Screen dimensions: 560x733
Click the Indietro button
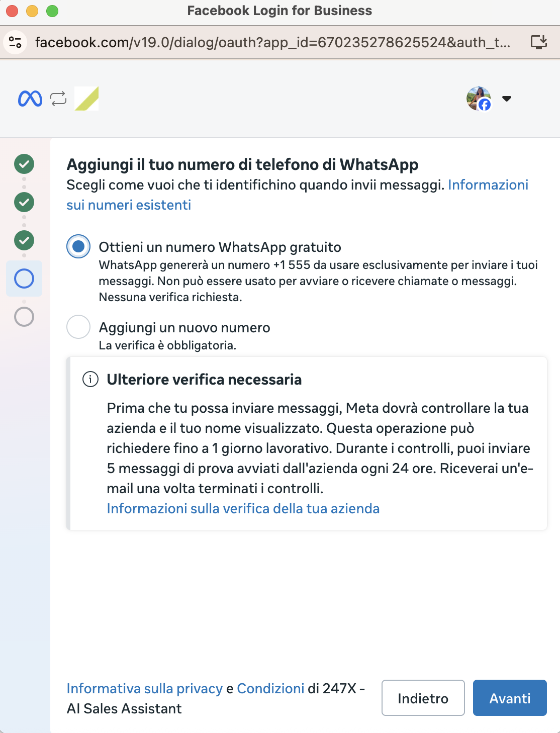(x=423, y=698)
